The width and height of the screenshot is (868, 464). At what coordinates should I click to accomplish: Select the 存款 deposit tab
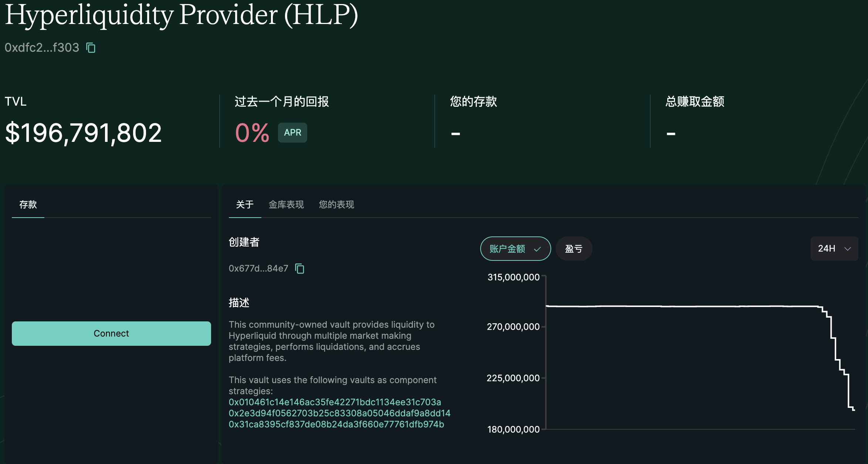click(28, 205)
